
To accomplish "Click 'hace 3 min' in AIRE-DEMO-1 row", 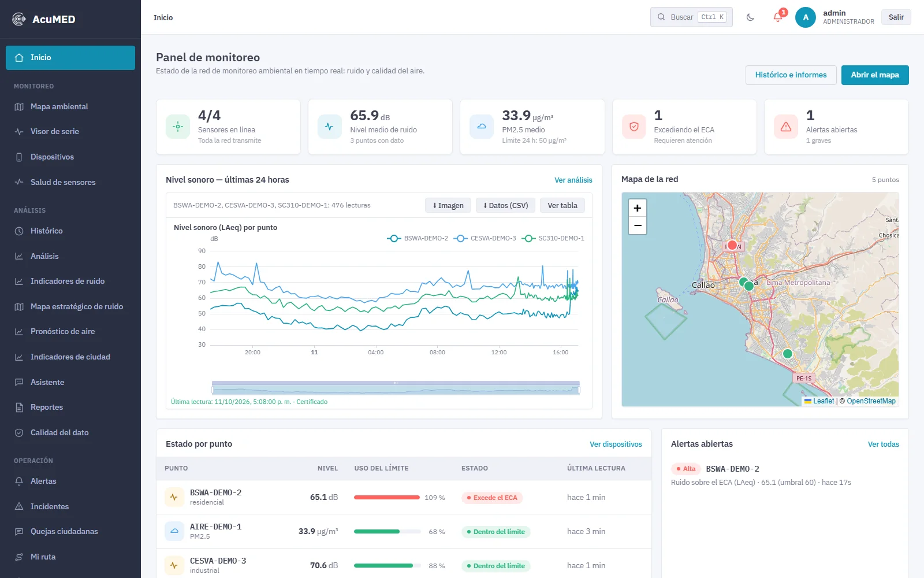I will (586, 532).
